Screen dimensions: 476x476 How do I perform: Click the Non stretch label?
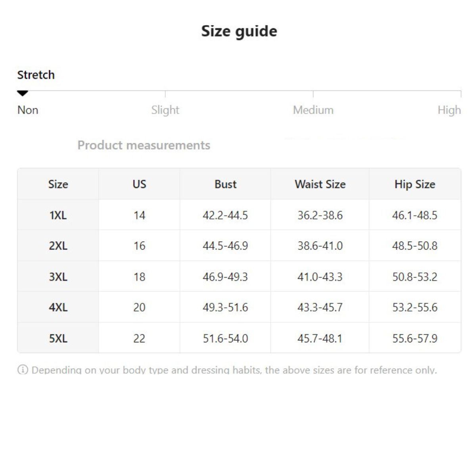pyautogui.click(x=28, y=110)
